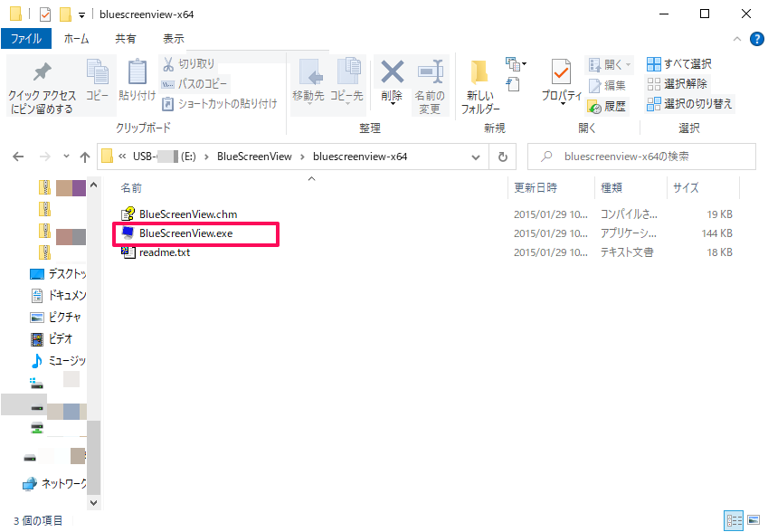Screen dimensions: 768x532
Task: Go forward with the right arrow
Action: pos(44,157)
